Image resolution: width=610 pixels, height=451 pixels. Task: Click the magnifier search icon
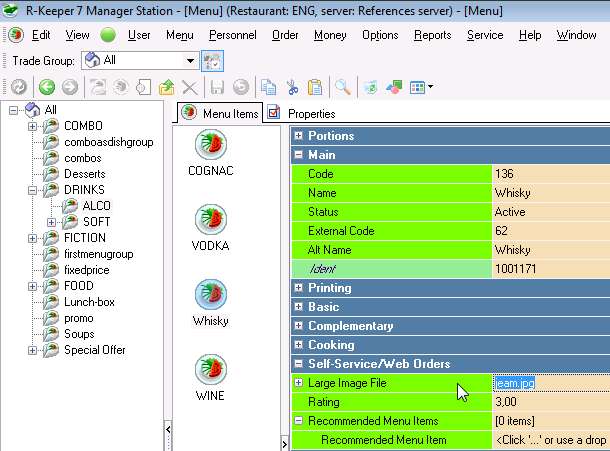[x=343, y=87]
